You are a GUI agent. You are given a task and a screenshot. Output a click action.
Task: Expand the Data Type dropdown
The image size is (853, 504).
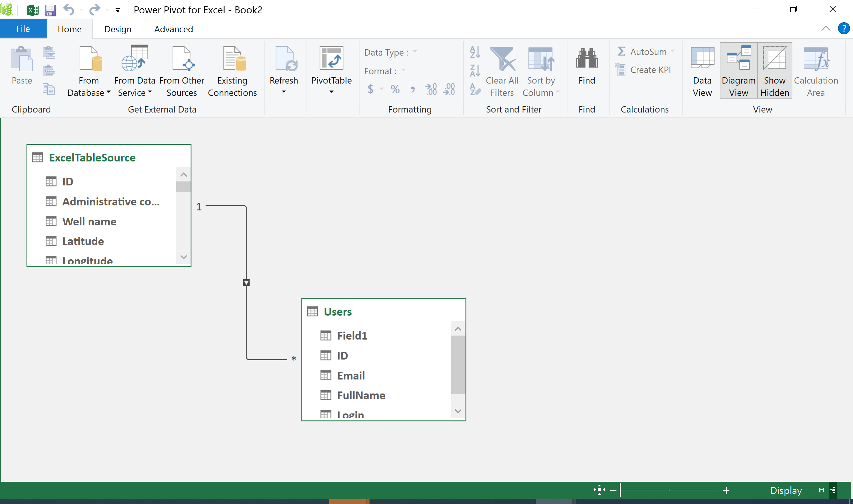point(415,52)
